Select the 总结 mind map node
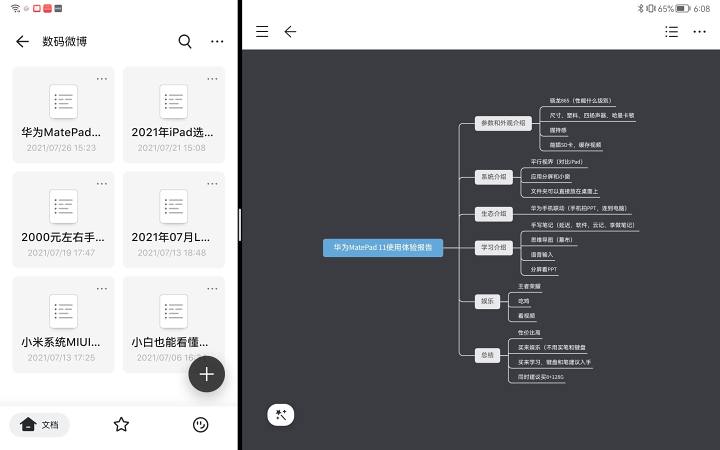The height and width of the screenshot is (450, 720). coord(487,355)
